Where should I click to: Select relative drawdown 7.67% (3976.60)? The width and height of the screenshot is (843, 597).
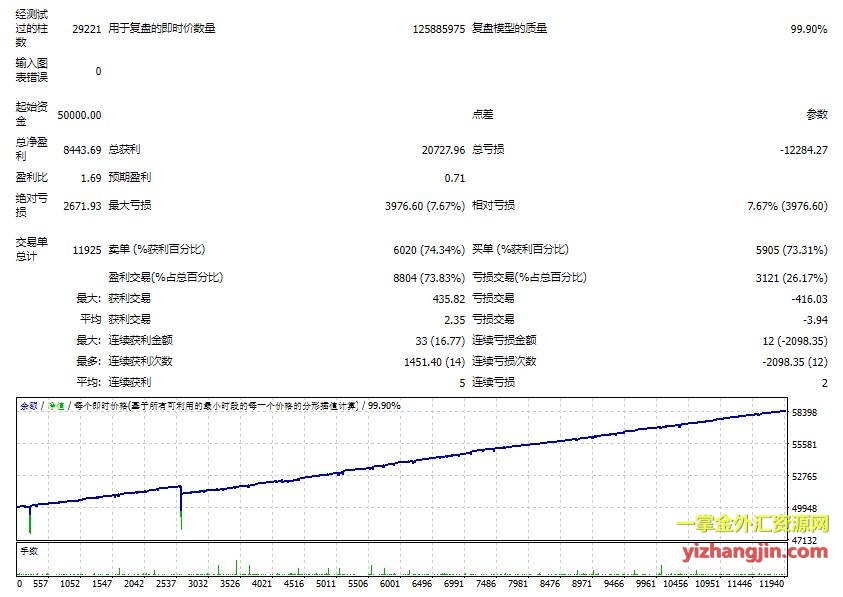[787, 206]
